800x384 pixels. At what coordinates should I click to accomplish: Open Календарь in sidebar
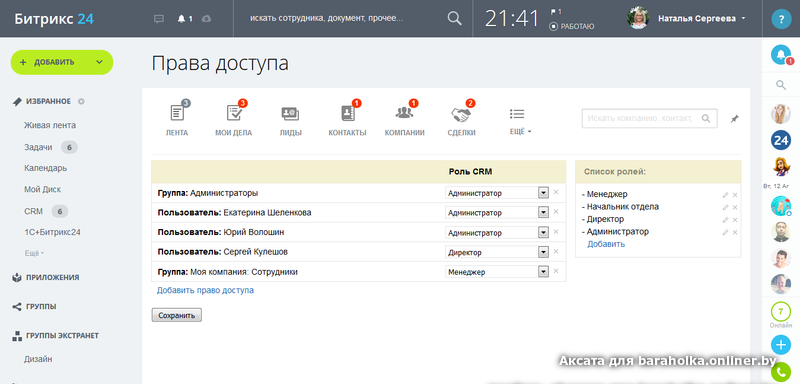point(45,168)
